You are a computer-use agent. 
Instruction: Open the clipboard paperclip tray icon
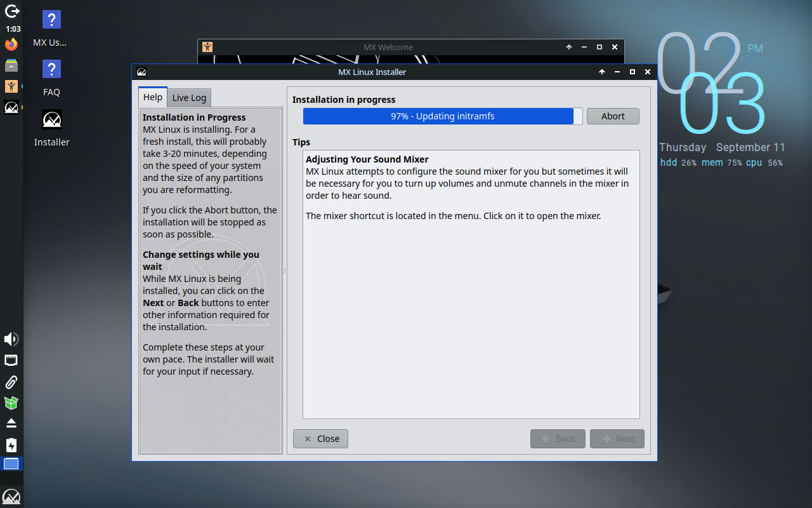click(x=11, y=382)
